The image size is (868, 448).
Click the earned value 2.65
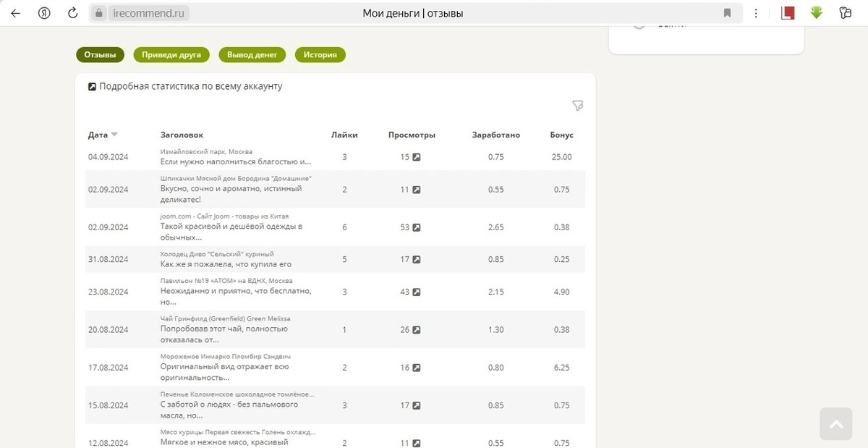pos(495,227)
